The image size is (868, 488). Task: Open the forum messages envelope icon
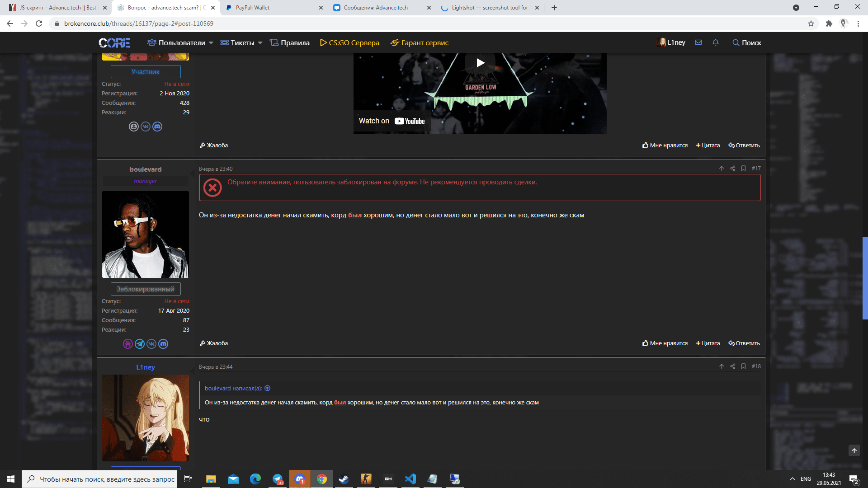point(698,42)
